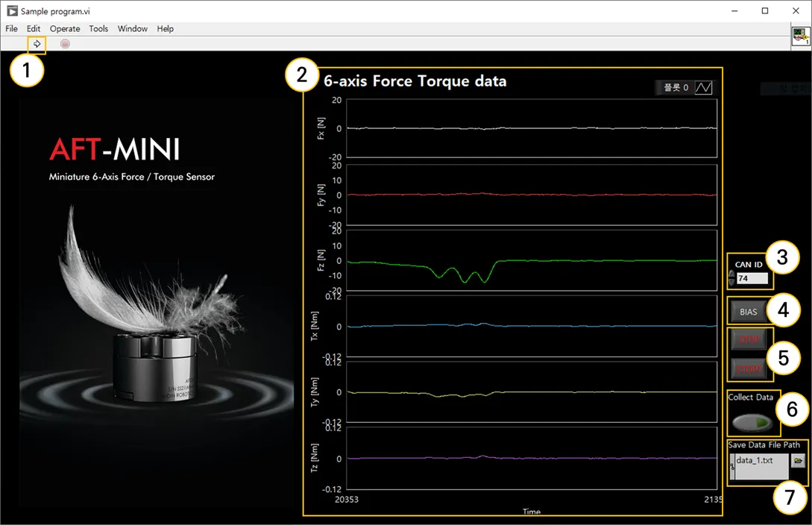Maximize the Sample program.vi window
Image resolution: width=812 pixels, height=525 pixels.
(765, 11)
